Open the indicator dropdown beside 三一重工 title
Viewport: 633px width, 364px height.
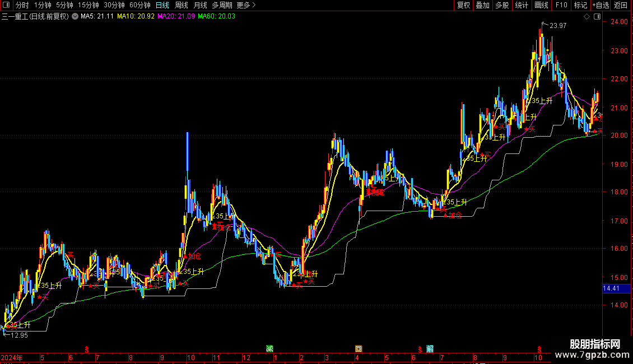[75, 17]
